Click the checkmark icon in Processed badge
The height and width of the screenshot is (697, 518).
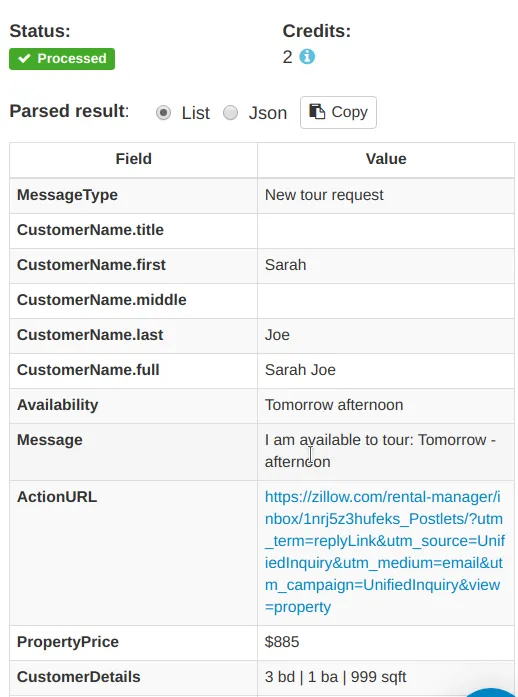coord(24,59)
